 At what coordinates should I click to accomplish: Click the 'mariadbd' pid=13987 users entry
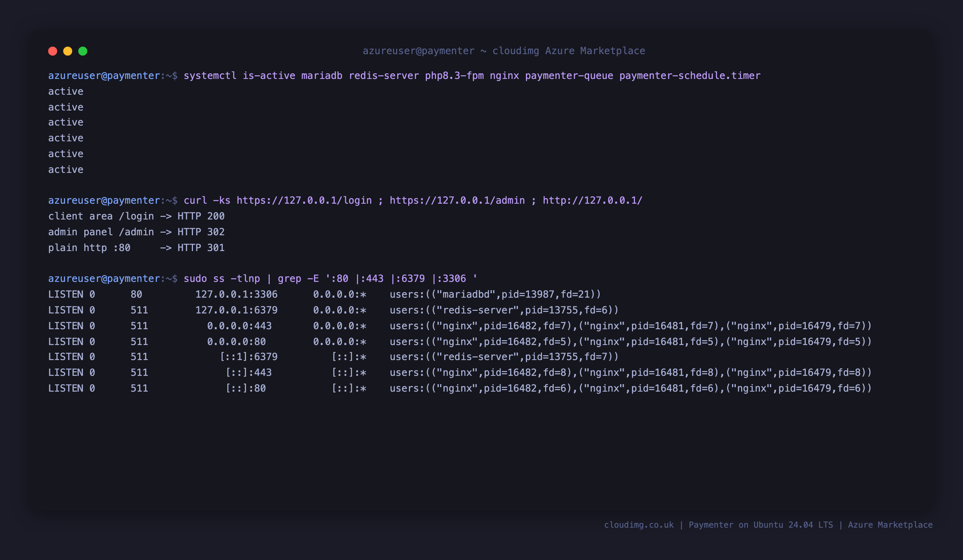point(495,294)
